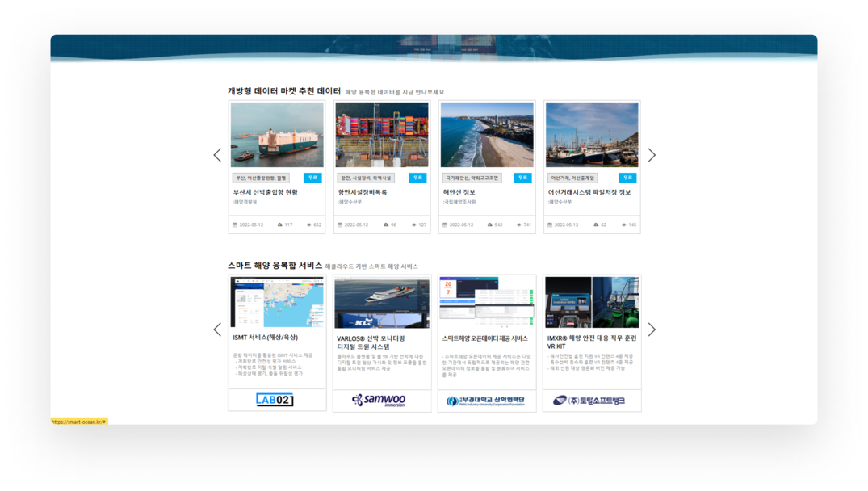This screenshot has height=491, width=868.
Task: Open the 어선거래시스템 파일저장 정보 dataset title
Action: [x=589, y=192]
